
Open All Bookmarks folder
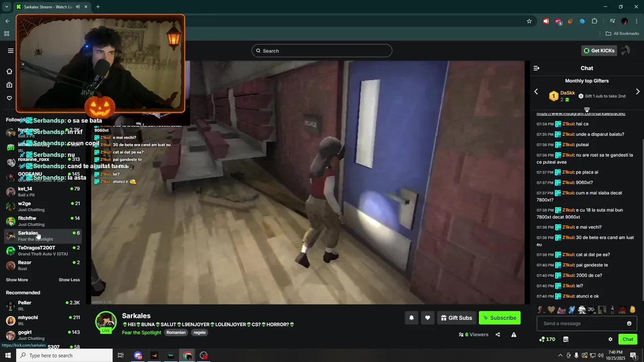pos(622,34)
